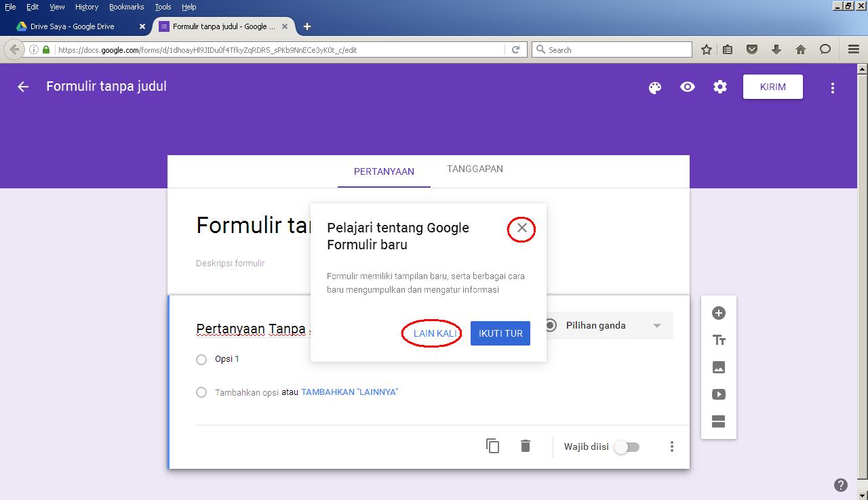The image size is (868, 500).
Task: Toggle the Wajib diisi switch
Action: pyautogui.click(x=627, y=447)
